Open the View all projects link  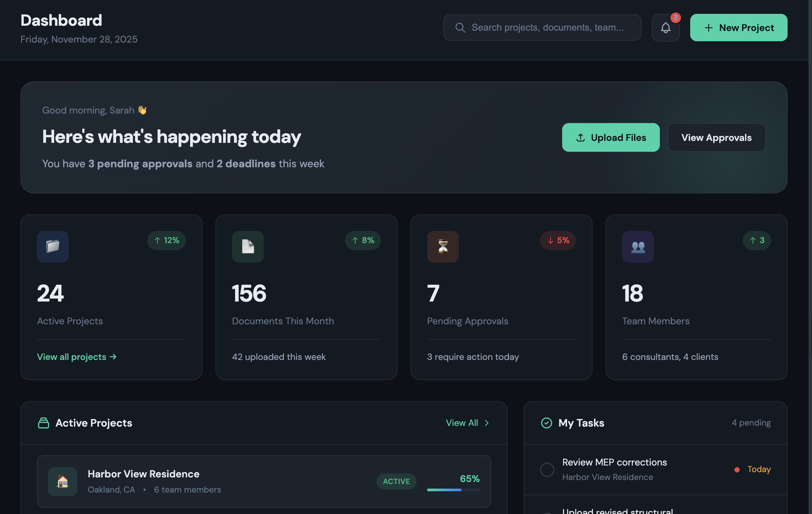tap(77, 357)
